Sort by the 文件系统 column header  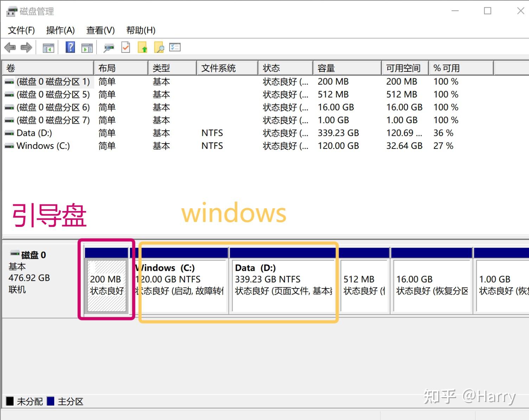point(227,68)
